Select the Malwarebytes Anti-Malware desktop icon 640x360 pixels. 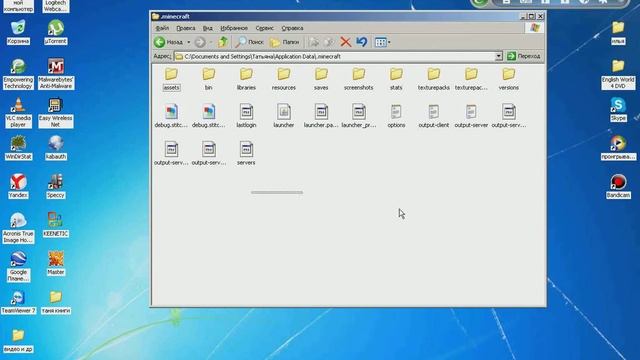(56, 73)
